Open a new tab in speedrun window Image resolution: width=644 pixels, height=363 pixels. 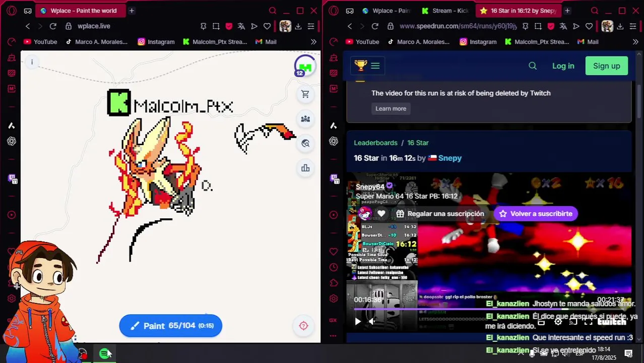click(x=567, y=11)
